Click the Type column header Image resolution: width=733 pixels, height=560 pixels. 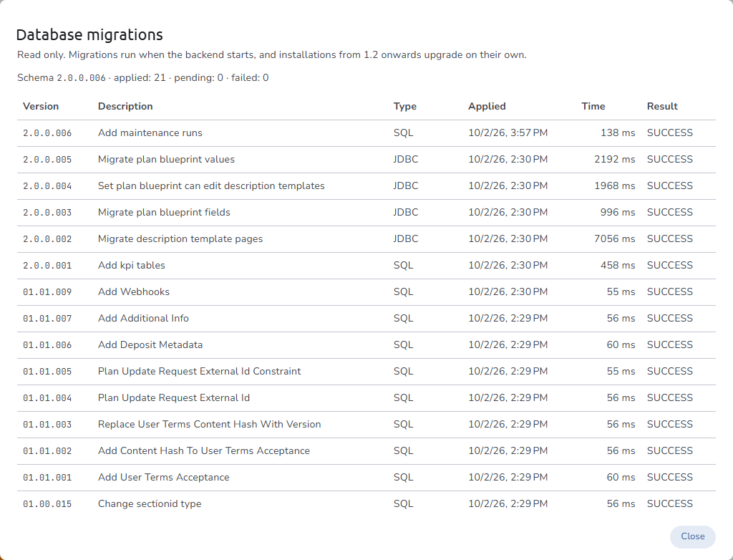[405, 106]
